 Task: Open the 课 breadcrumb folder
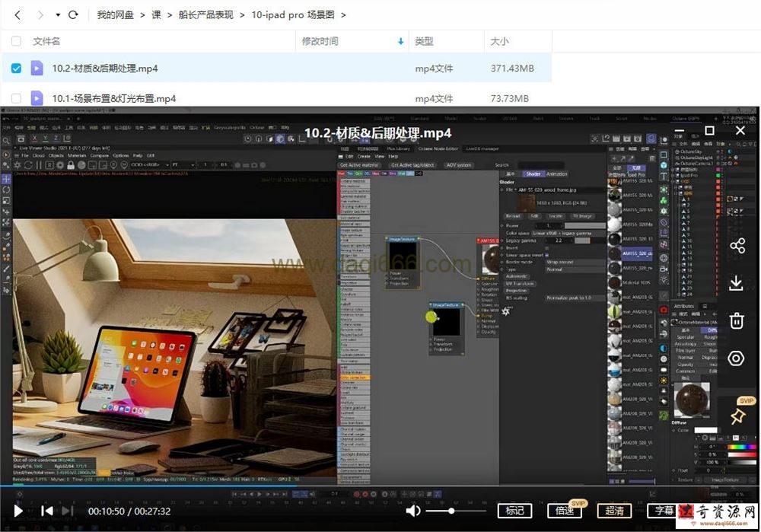coord(156,14)
